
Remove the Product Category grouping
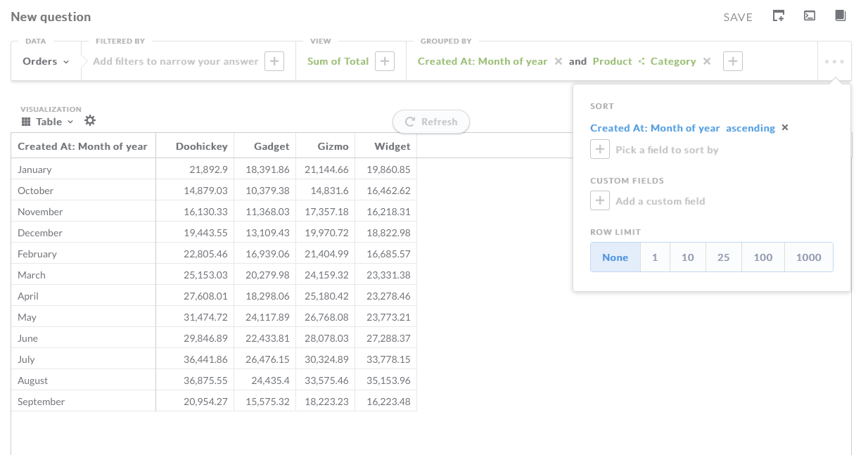[707, 61]
